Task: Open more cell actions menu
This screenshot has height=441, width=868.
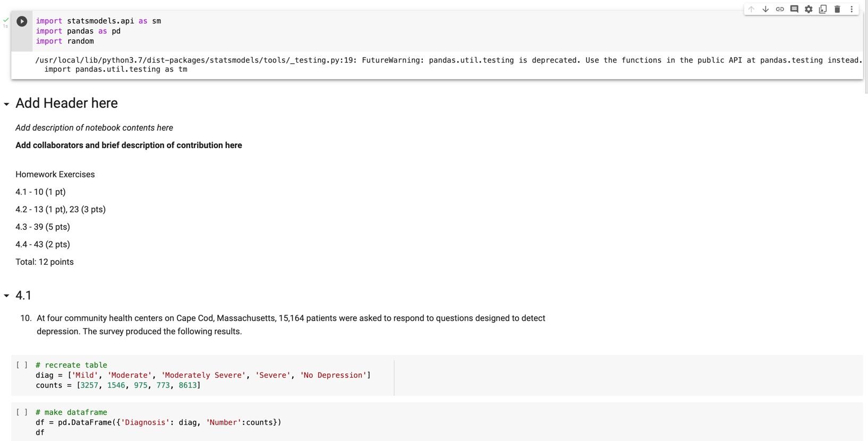Action: point(852,9)
